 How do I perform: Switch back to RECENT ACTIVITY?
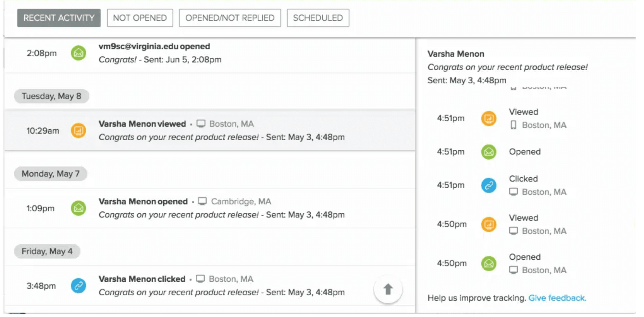[58, 18]
